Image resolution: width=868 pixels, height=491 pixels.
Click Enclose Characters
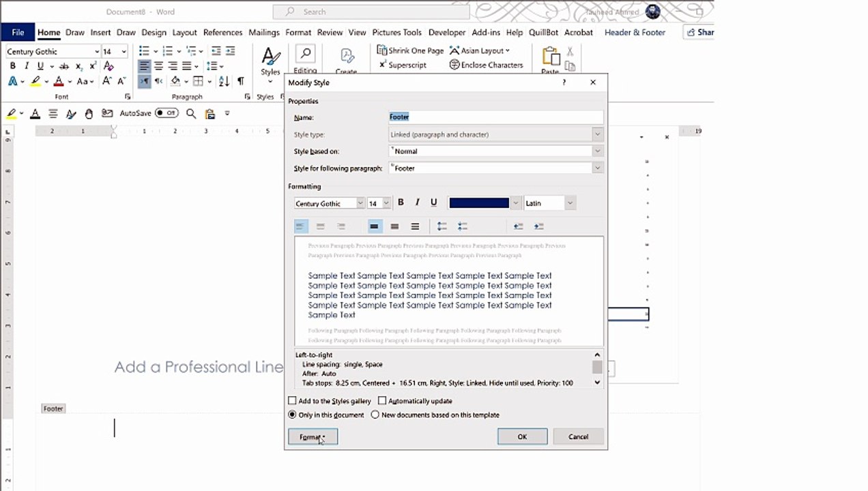[486, 65]
